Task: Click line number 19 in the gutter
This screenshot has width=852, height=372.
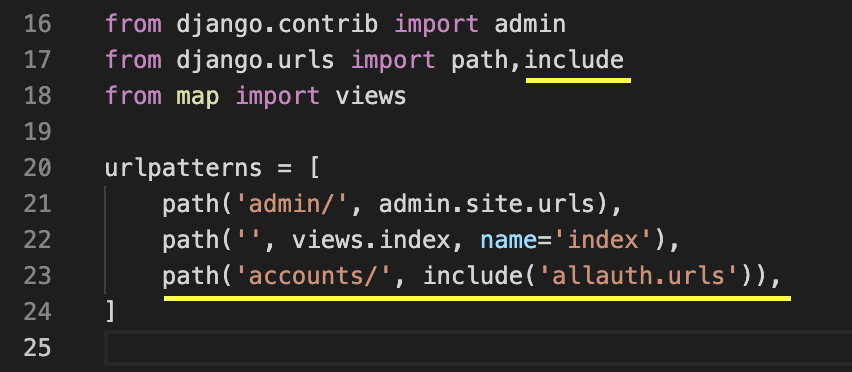Action: [37, 132]
